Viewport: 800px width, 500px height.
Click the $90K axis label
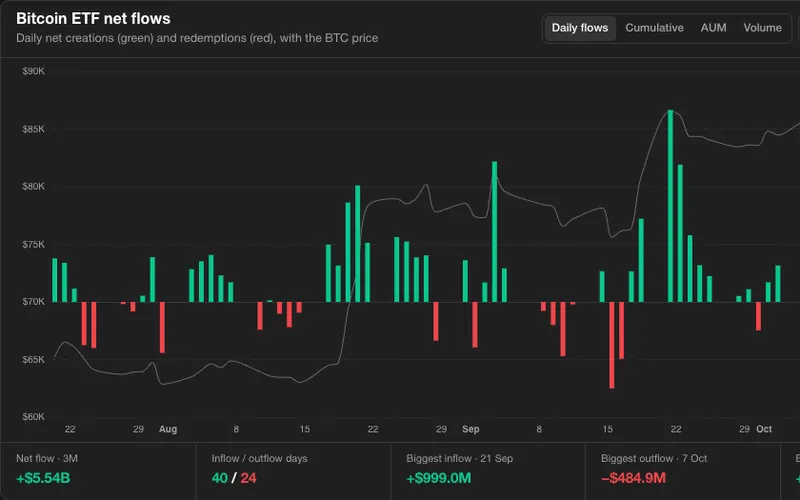tap(34, 71)
